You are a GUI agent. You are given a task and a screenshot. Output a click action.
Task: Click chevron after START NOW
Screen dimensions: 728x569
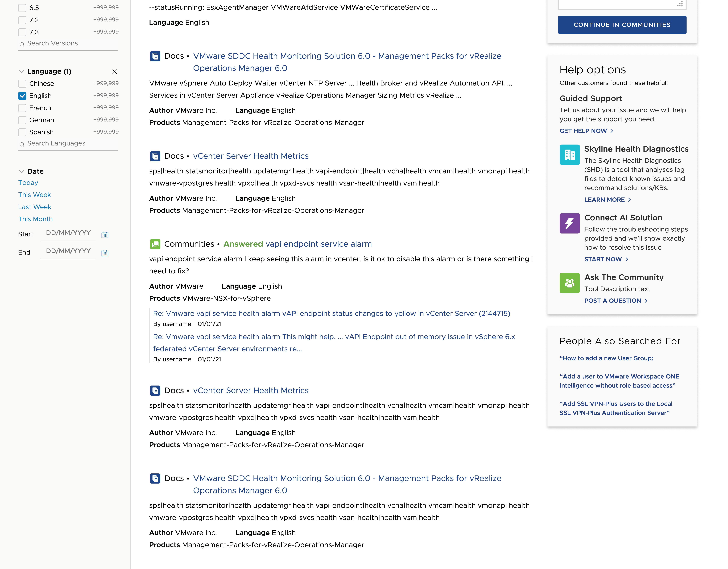627,259
